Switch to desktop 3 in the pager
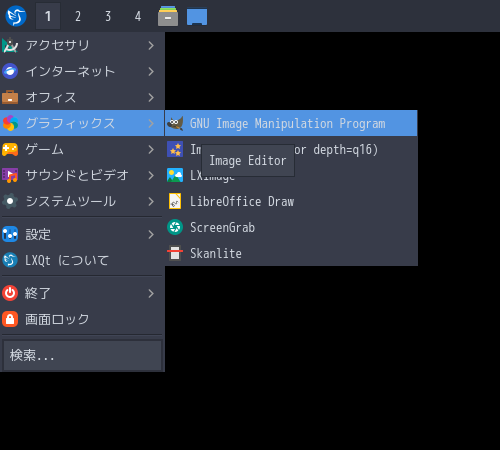This screenshot has width=500, height=450. 108,16
